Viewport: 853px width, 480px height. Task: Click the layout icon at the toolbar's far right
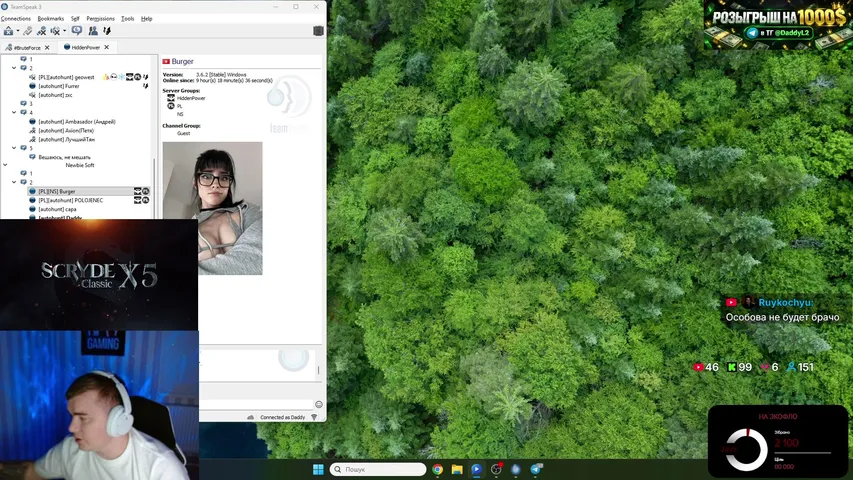click(x=318, y=31)
